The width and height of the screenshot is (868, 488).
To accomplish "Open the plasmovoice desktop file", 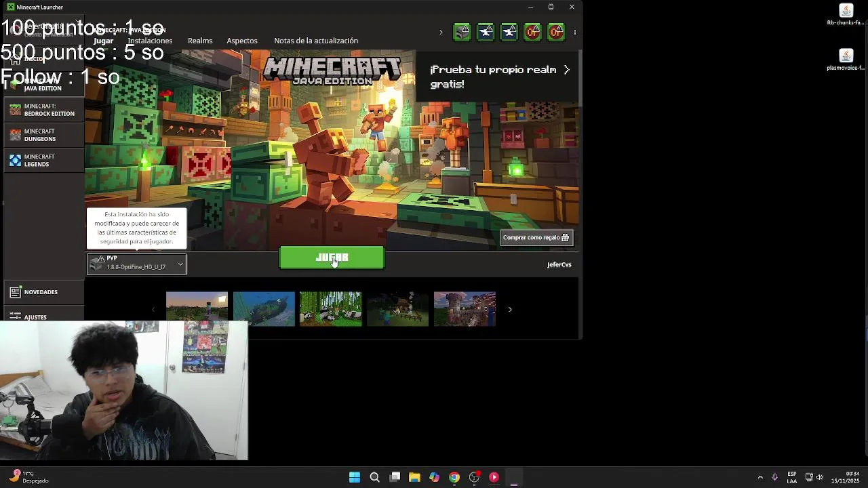I will (x=846, y=60).
